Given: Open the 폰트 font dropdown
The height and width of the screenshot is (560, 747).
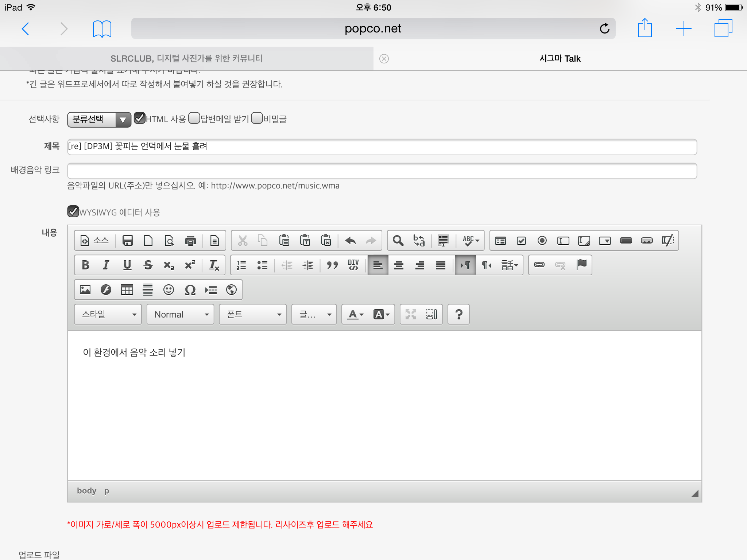Looking at the screenshot, I should (253, 314).
